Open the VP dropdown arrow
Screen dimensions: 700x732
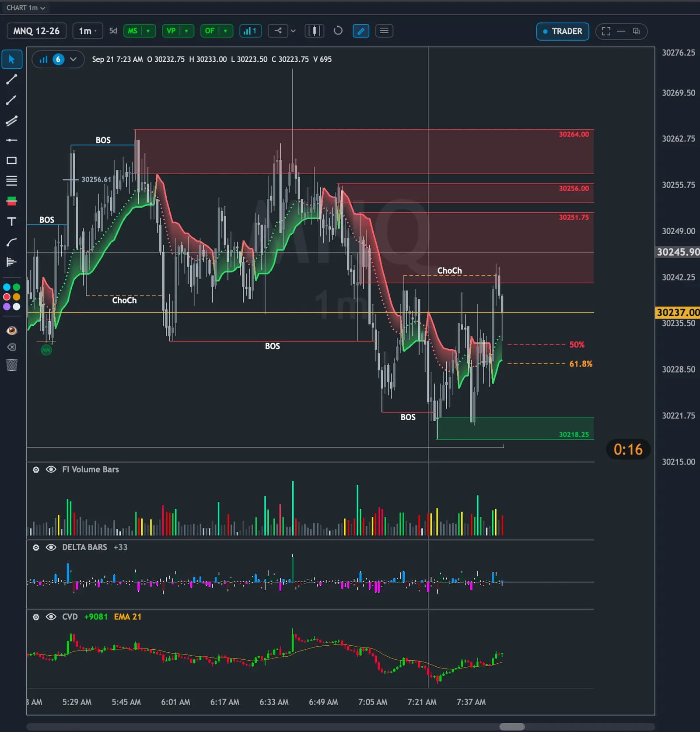click(x=187, y=31)
